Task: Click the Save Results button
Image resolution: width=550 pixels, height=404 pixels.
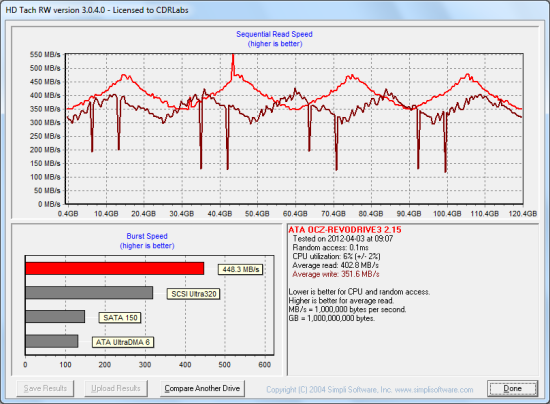Action: [x=45, y=389]
